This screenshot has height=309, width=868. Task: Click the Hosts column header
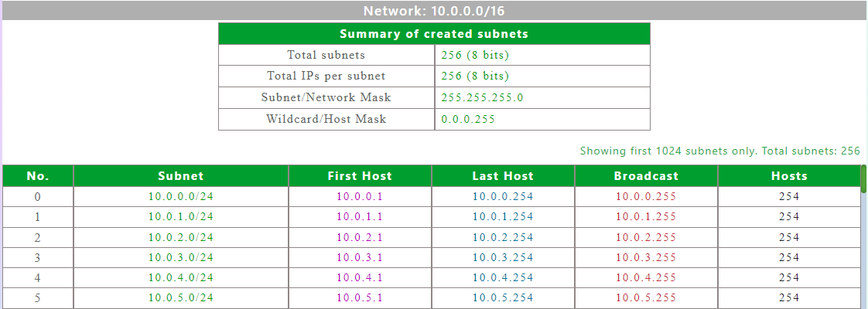[789, 176]
